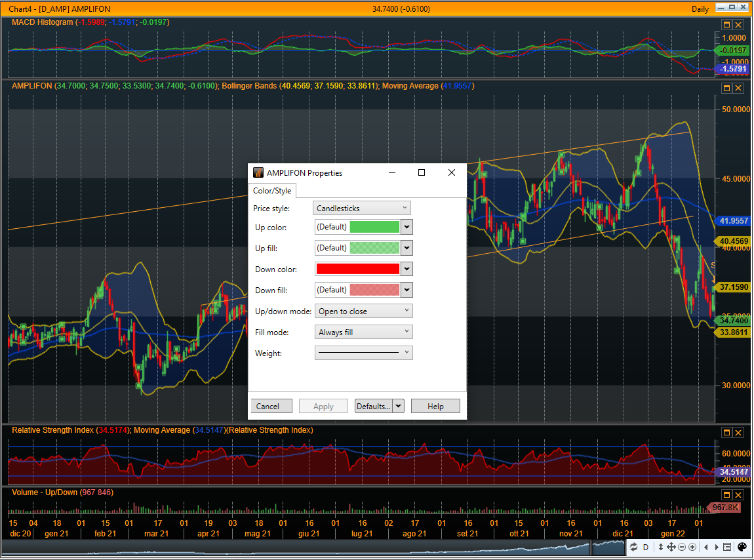
Task: Click the 41.9557 moving average price tag
Action: coord(733,221)
